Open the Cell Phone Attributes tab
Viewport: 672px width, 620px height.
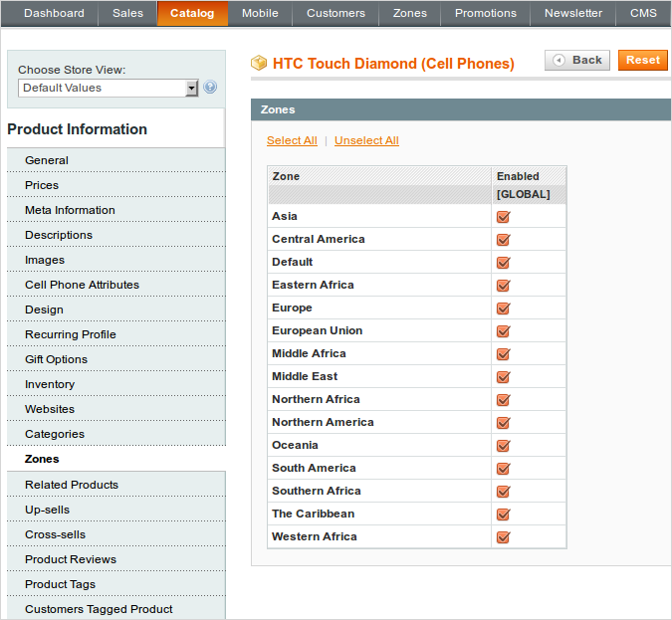pyautogui.click(x=116, y=285)
